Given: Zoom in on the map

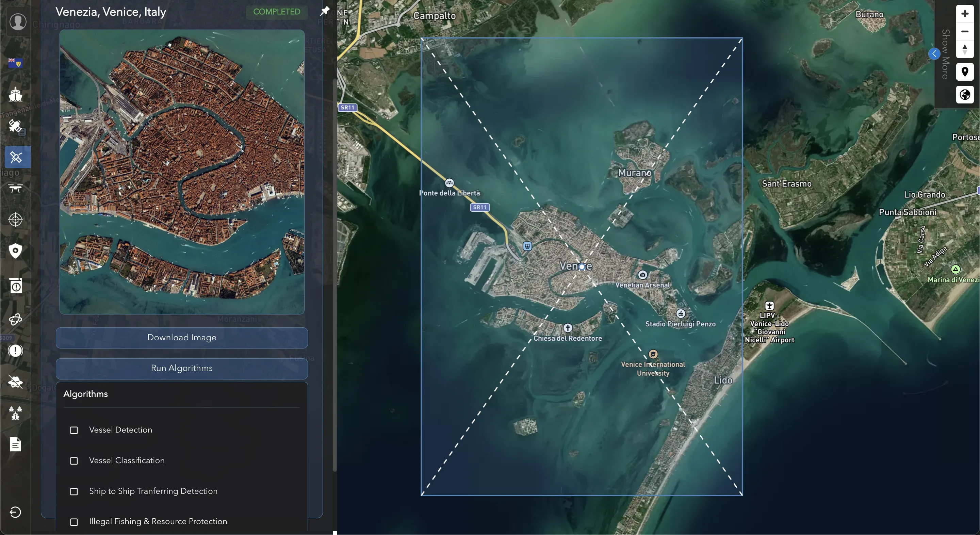Looking at the screenshot, I should tap(965, 14).
